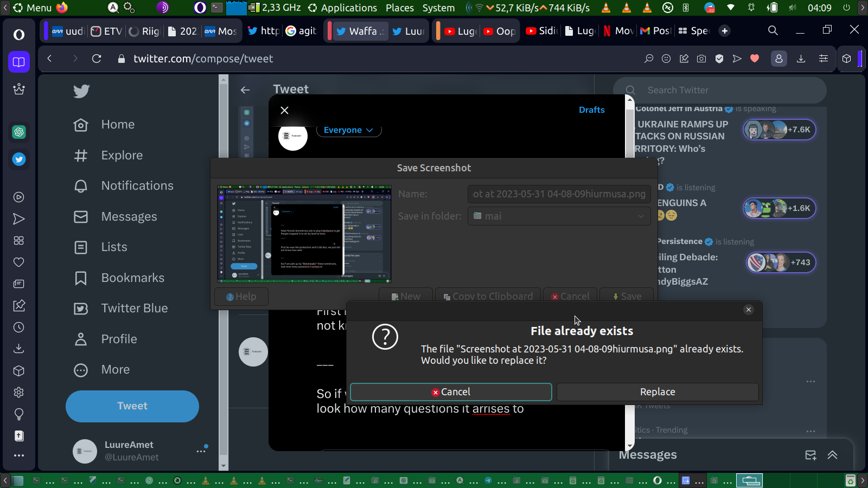Viewport: 868px width, 488px height.
Task: Click the Bluetooth icon in system tray
Action: tap(686, 8)
